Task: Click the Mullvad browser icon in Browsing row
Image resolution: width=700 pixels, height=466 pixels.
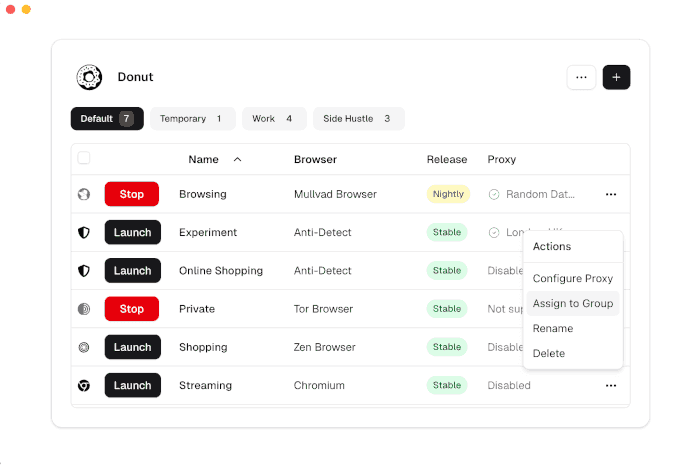Action: click(x=84, y=194)
